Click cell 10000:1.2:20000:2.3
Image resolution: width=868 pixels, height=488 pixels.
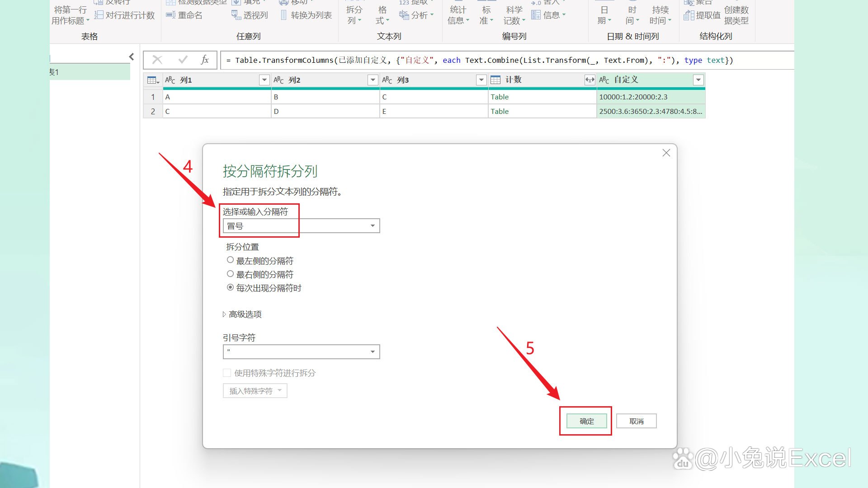[x=651, y=97]
